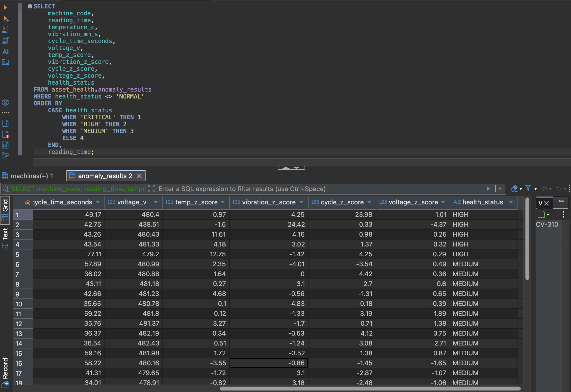Open the AI assistant icon
This screenshot has width=571, height=392.
(x=5, y=51)
